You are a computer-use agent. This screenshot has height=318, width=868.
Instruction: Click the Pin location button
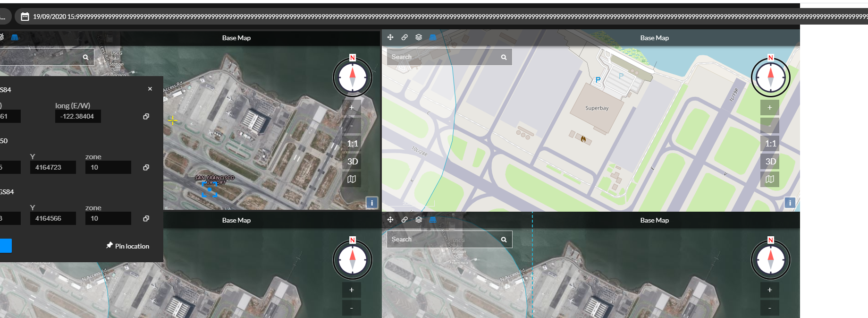(x=127, y=246)
